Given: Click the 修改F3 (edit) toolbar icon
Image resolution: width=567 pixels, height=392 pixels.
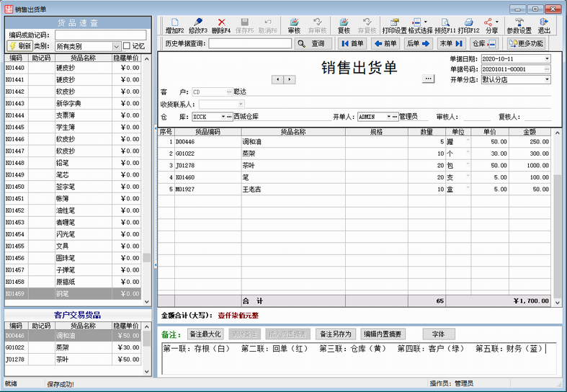Looking at the screenshot, I should (x=197, y=23).
